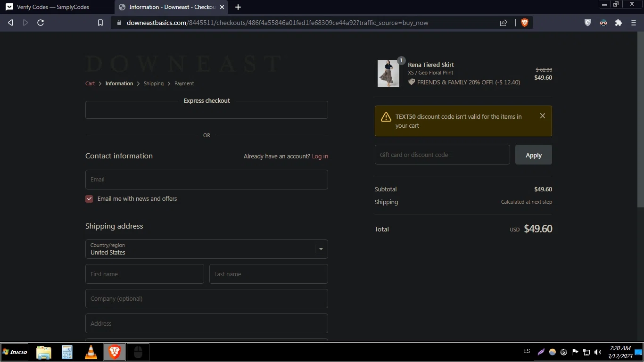644x362 pixels.
Task: Click the struck-through $62.00 price
Action: (x=544, y=70)
